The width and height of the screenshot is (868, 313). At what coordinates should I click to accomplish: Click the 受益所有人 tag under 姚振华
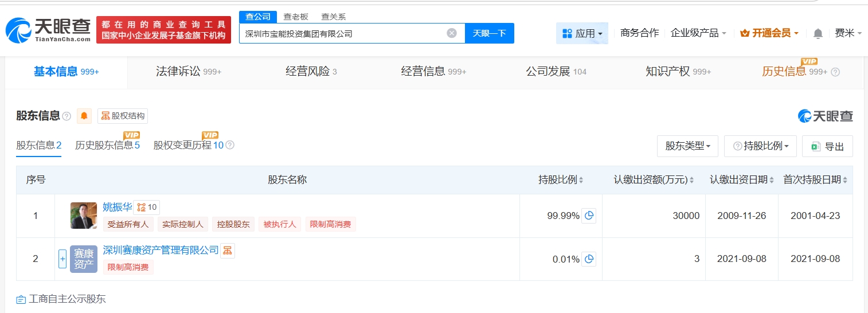[x=128, y=224]
